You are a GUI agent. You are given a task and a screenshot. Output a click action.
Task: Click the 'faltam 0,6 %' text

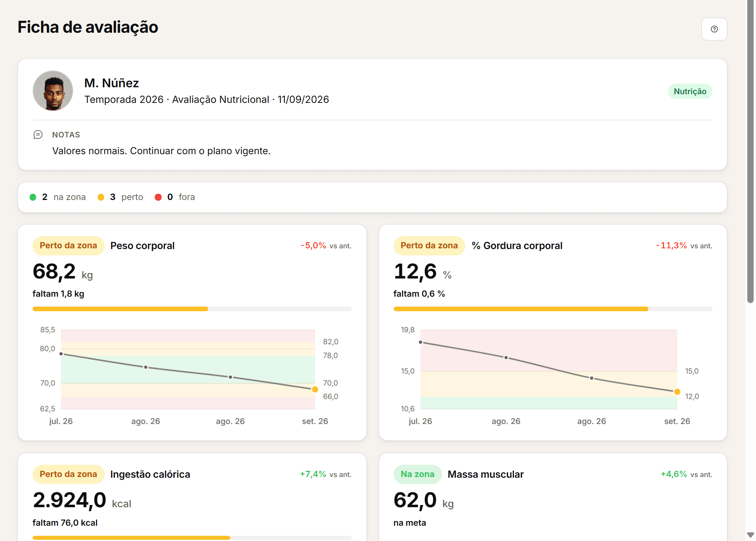click(419, 294)
